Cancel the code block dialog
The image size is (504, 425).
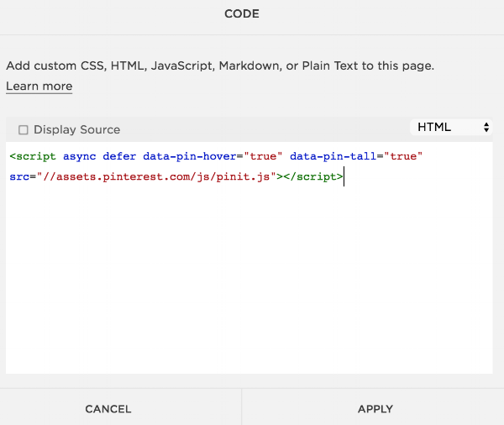click(x=108, y=409)
